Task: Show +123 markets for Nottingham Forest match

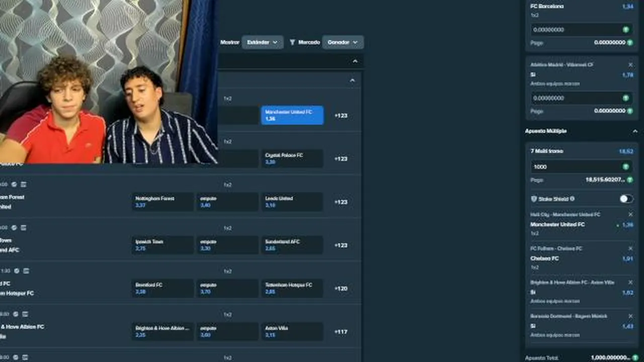Action: 341,202
